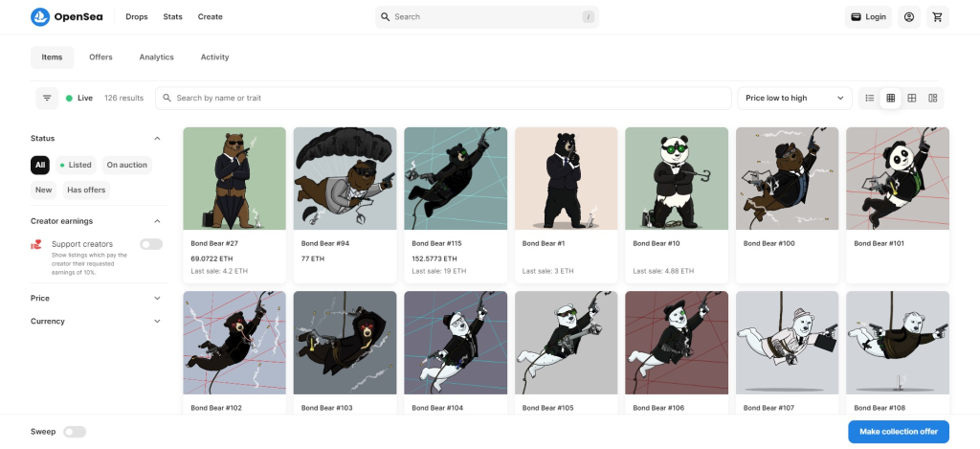Switch to list view icon
The width and height of the screenshot is (980, 449).
[870, 98]
